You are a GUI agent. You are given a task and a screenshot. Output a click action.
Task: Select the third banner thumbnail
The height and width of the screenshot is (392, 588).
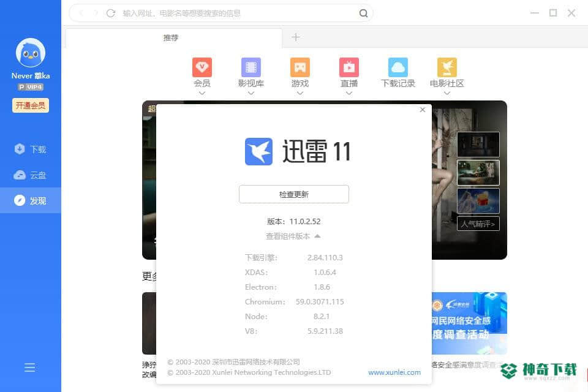pos(478,201)
